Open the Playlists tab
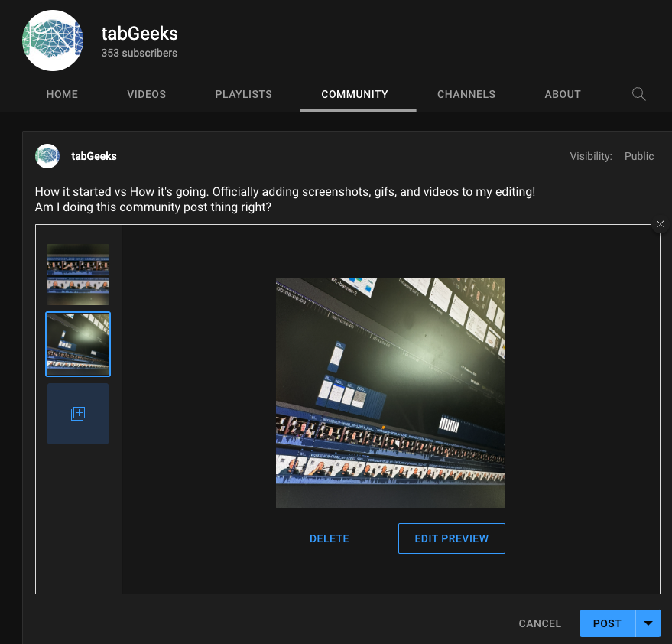672x644 pixels. tap(243, 94)
